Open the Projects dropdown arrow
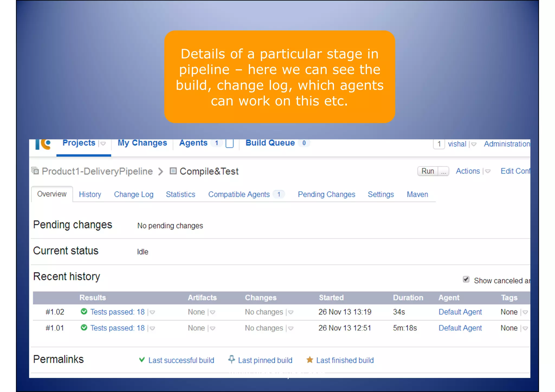555x392 pixels. tap(103, 144)
